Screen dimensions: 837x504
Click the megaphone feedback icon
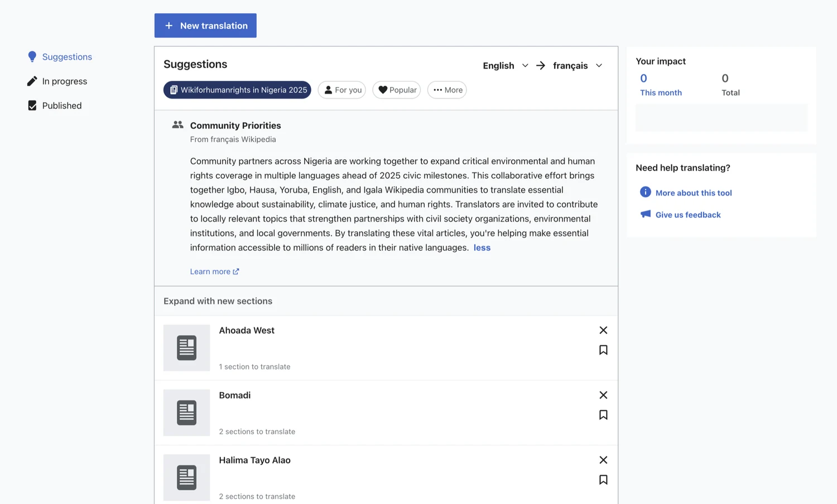coord(645,214)
